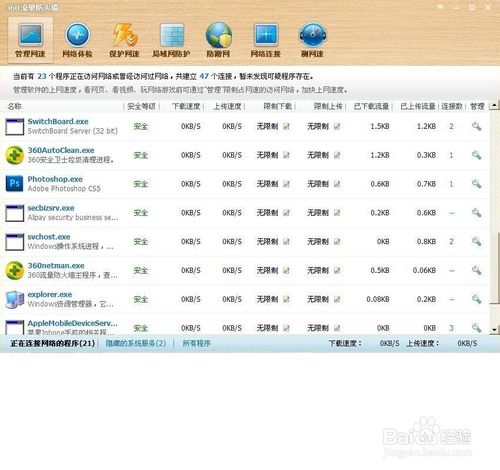Click manage magnifier for explorer.exe

point(476,299)
